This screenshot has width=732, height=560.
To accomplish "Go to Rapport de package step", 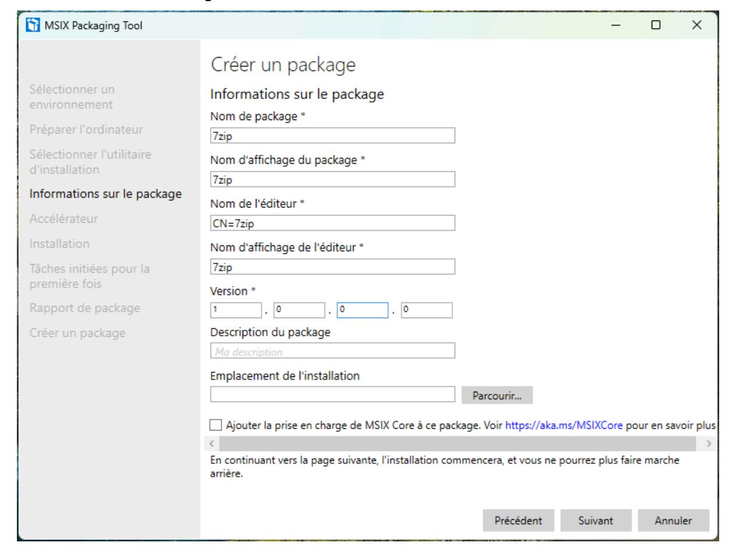I will pyautogui.click(x=85, y=308).
